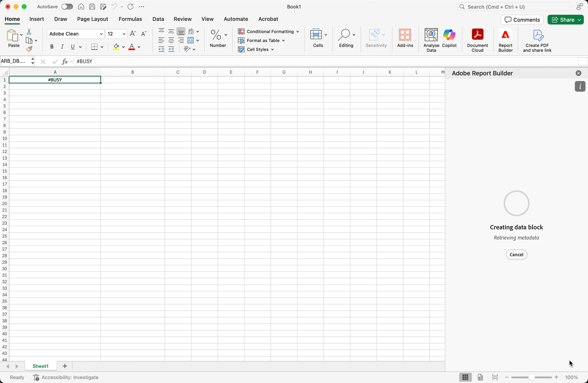Align text left in cell
The height and width of the screenshot is (383, 588).
coord(161,40)
